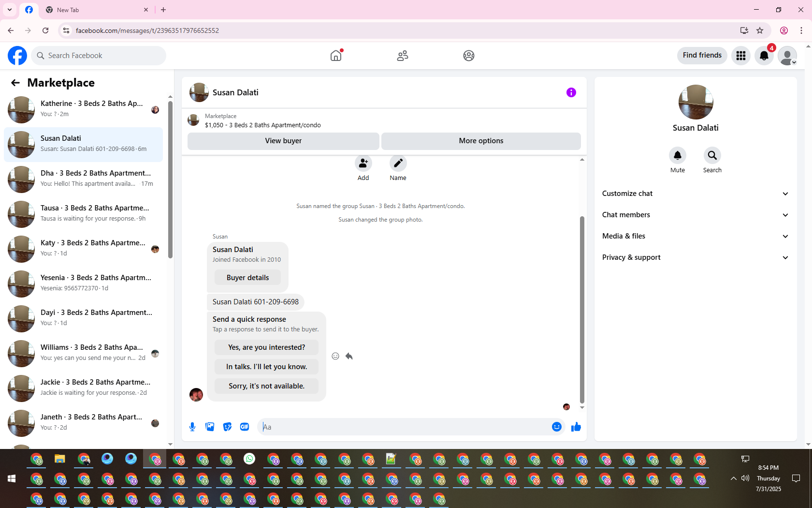Send quick response 'Yes, are you interested?'
Image resolution: width=812 pixels, height=508 pixels.
[266, 347]
